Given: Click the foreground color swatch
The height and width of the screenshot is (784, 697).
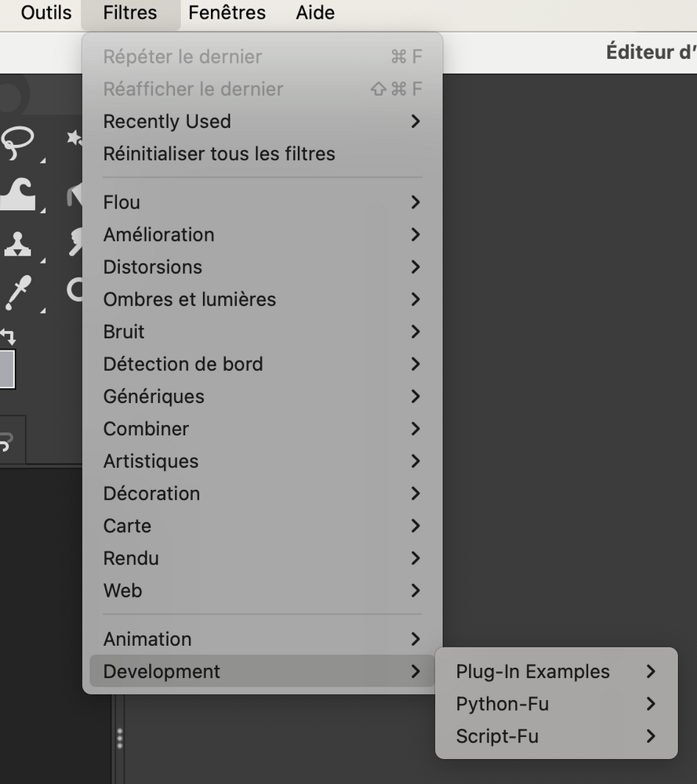Looking at the screenshot, I should (x=6, y=368).
